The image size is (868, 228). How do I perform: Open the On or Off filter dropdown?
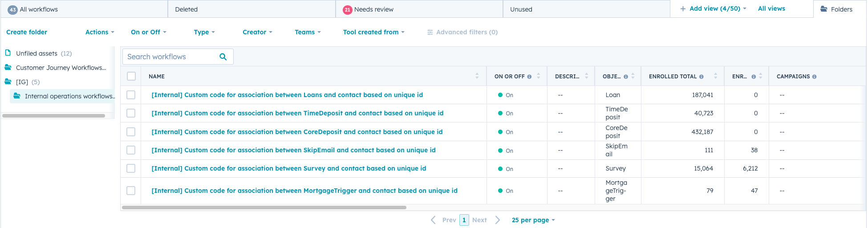(x=148, y=32)
